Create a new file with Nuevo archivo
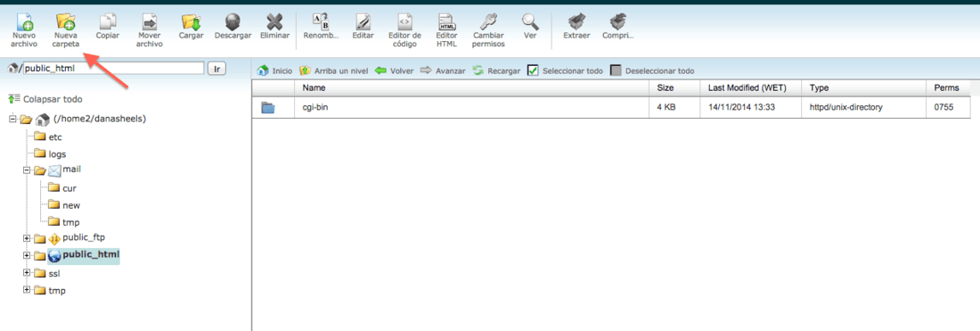Viewport: 980px width, 331px height. pyautogui.click(x=24, y=30)
